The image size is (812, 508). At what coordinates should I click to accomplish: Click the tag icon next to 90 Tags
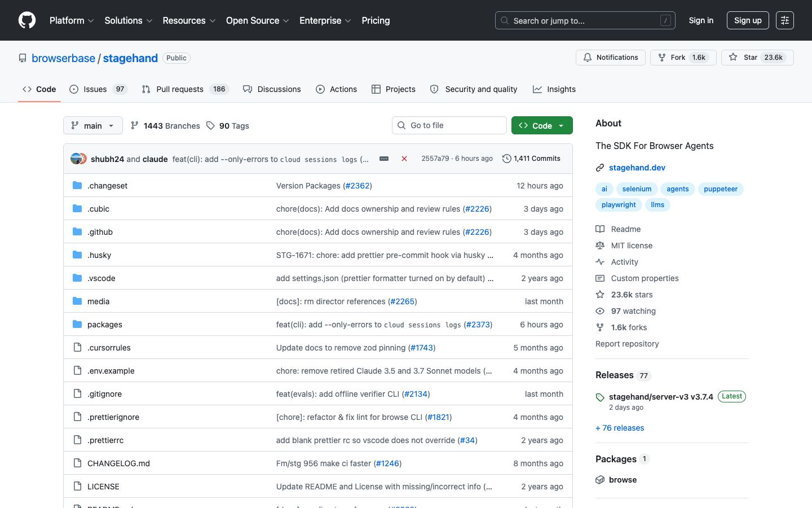pyautogui.click(x=210, y=126)
